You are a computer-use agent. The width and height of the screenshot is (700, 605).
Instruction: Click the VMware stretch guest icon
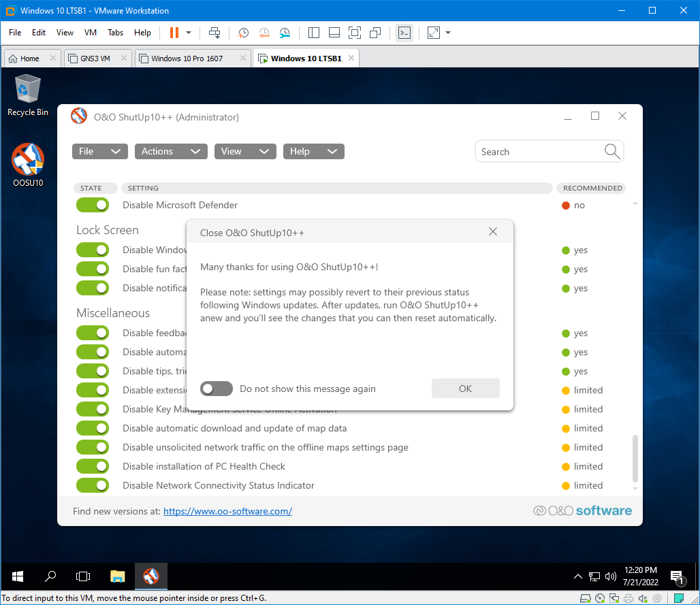pyautogui.click(x=434, y=33)
